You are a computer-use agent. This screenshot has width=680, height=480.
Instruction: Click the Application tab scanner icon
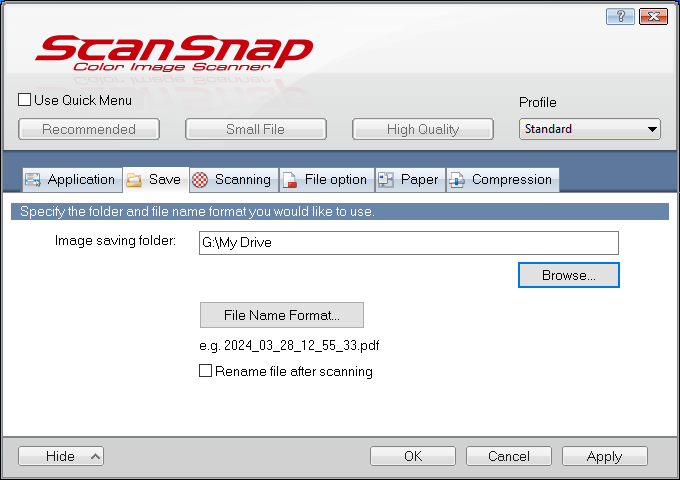pyautogui.click(x=33, y=180)
